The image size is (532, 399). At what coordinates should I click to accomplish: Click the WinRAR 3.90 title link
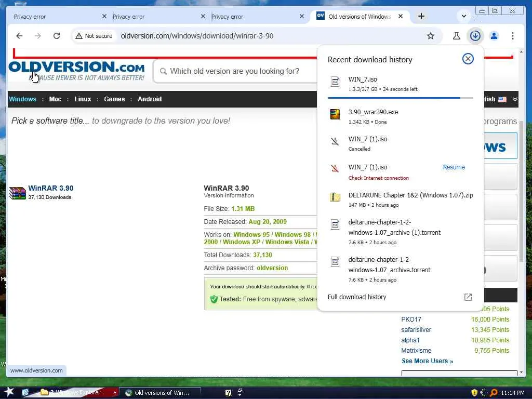tap(50, 188)
